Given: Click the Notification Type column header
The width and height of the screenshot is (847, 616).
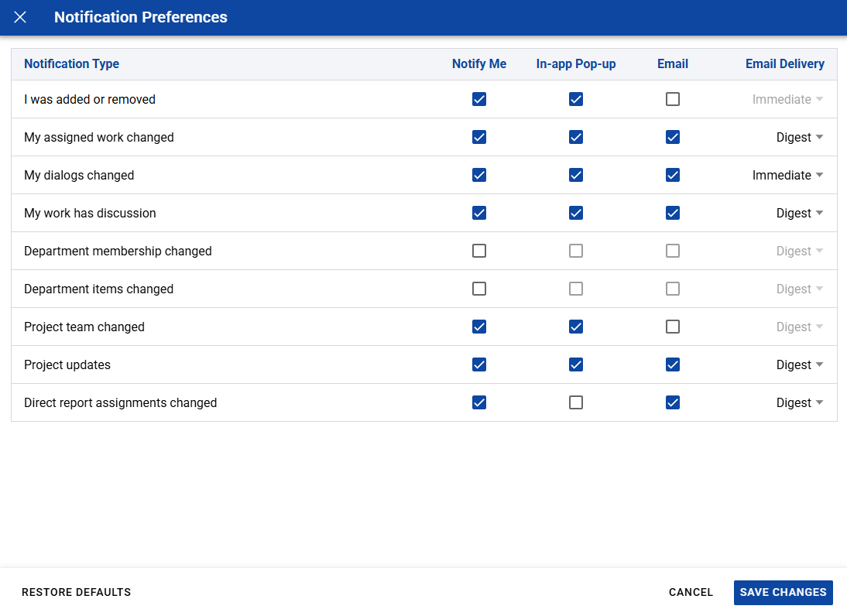Looking at the screenshot, I should (71, 63).
